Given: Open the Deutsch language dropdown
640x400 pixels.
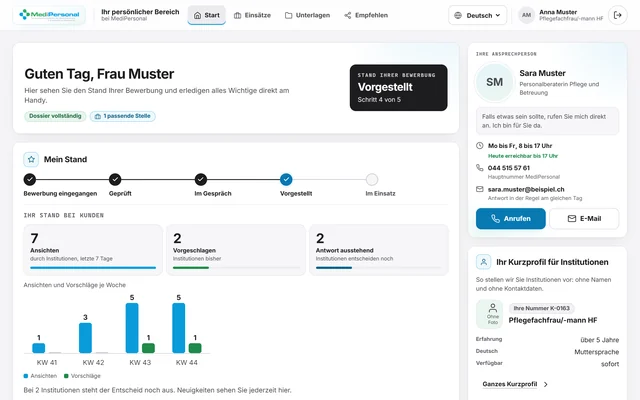Looking at the screenshot, I should (x=478, y=15).
